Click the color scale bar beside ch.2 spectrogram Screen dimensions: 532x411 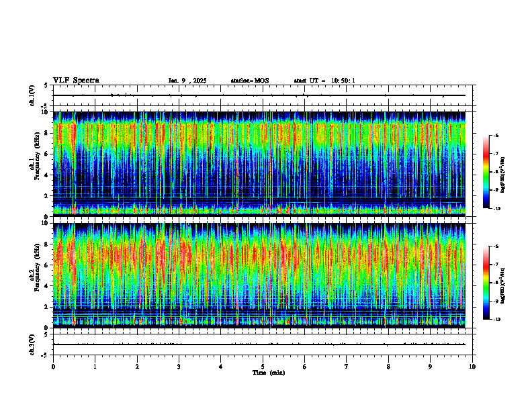pos(486,283)
